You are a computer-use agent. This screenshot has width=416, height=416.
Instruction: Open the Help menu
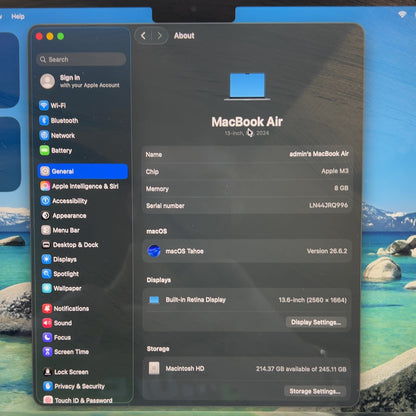point(18,16)
